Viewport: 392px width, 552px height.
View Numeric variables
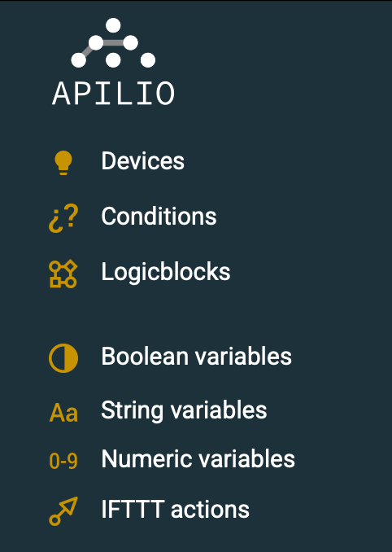(x=198, y=458)
